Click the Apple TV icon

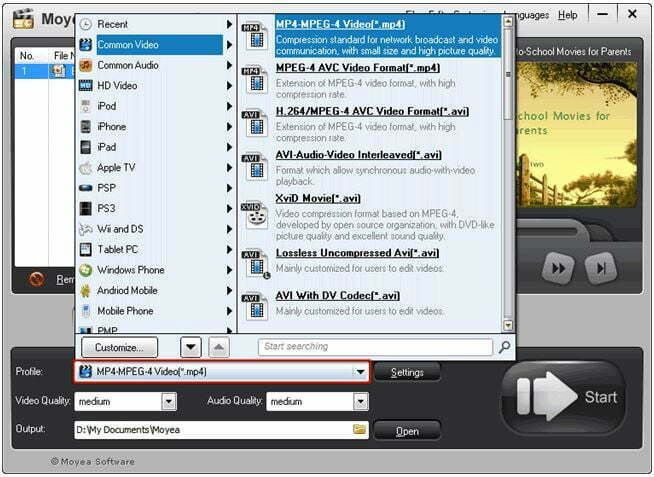tap(86, 168)
